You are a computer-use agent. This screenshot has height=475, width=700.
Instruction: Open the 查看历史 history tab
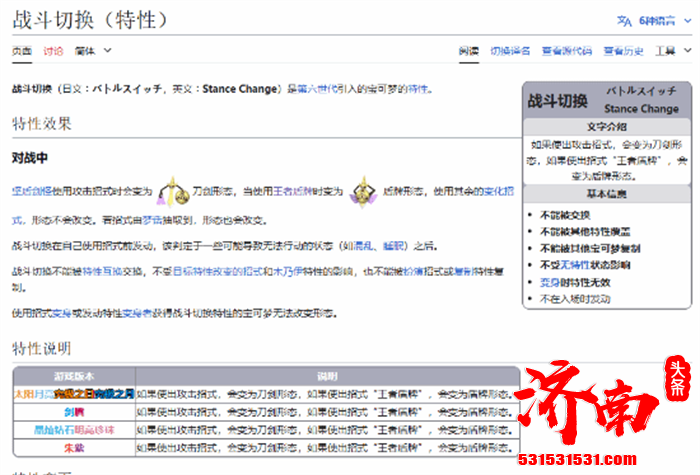621,52
